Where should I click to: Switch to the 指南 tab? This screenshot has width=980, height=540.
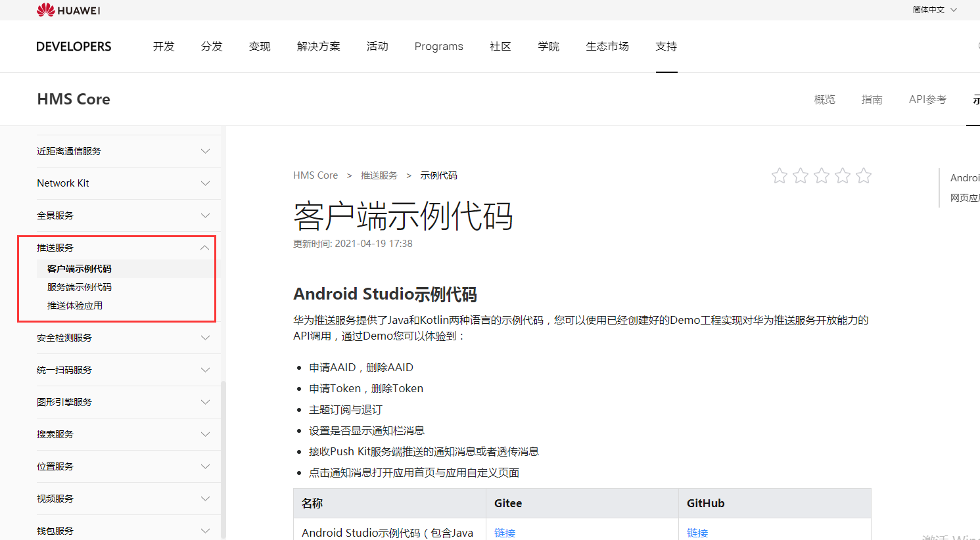tap(872, 99)
